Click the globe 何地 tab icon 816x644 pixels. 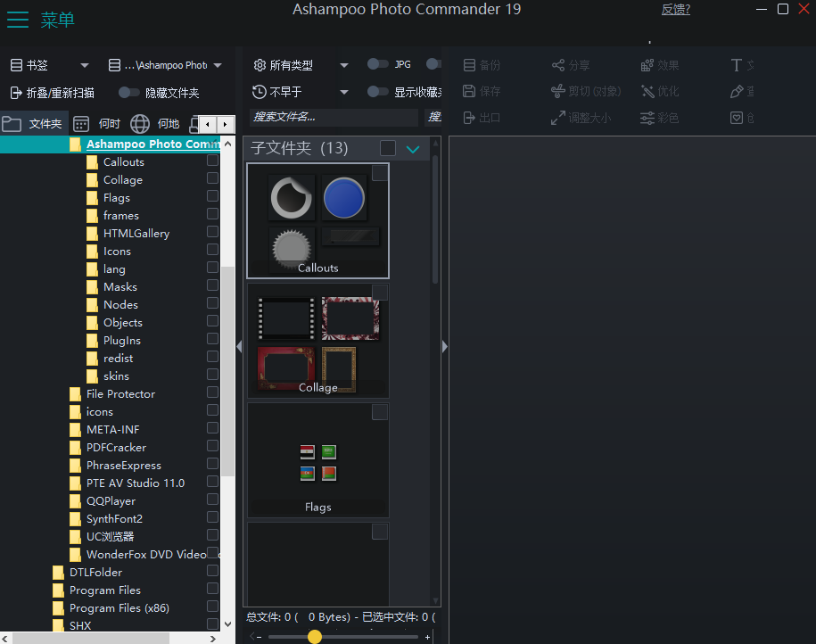[140, 124]
